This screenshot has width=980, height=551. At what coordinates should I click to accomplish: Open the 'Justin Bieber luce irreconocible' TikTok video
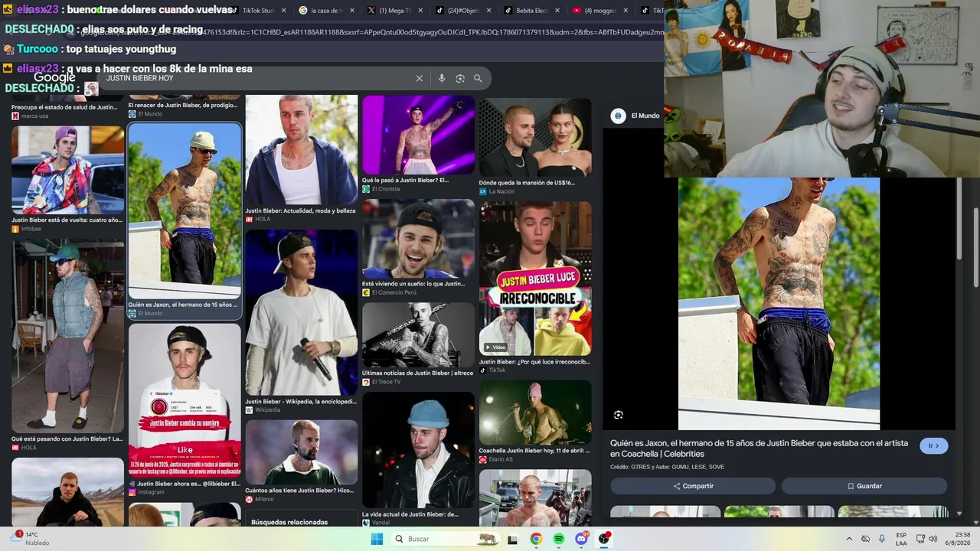tap(535, 279)
